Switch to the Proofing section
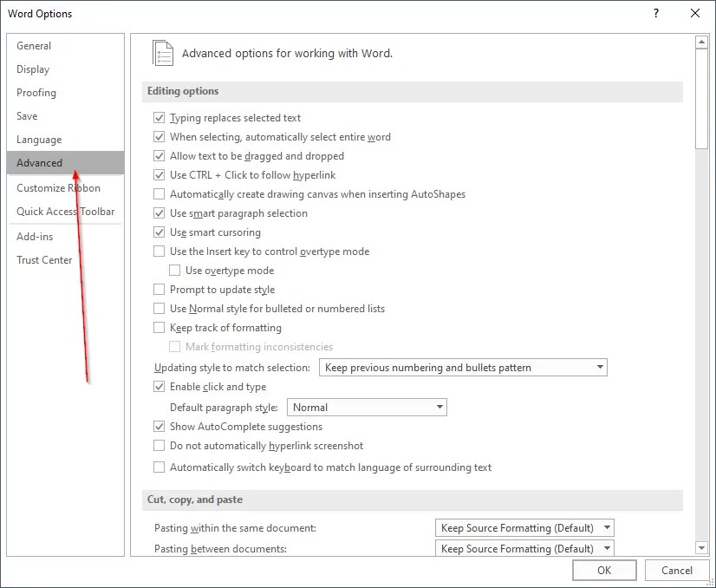 click(36, 93)
